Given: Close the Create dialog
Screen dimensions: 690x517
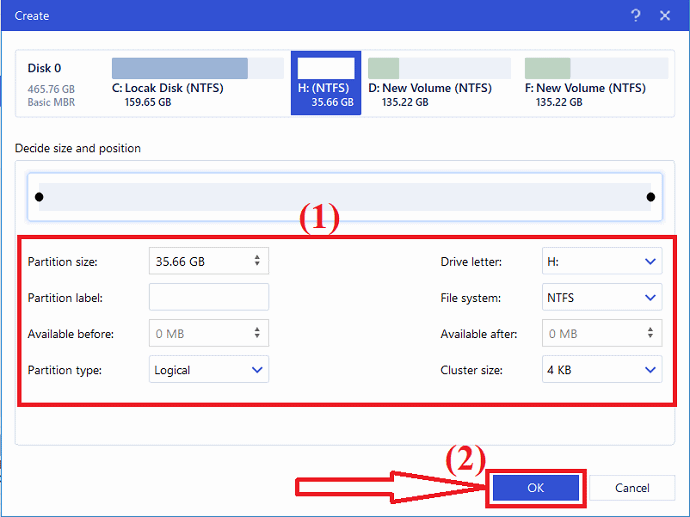Looking at the screenshot, I should (x=665, y=16).
